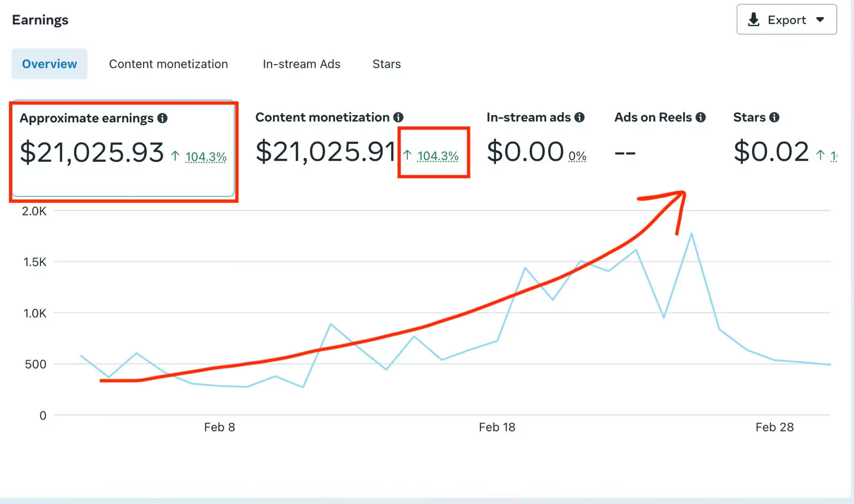Screen dimensions: 854x504
Task: Open the Content monetization tab
Action: (168, 64)
